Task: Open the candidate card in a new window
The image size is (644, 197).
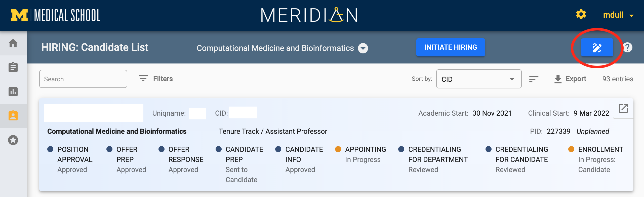Action: [x=623, y=108]
